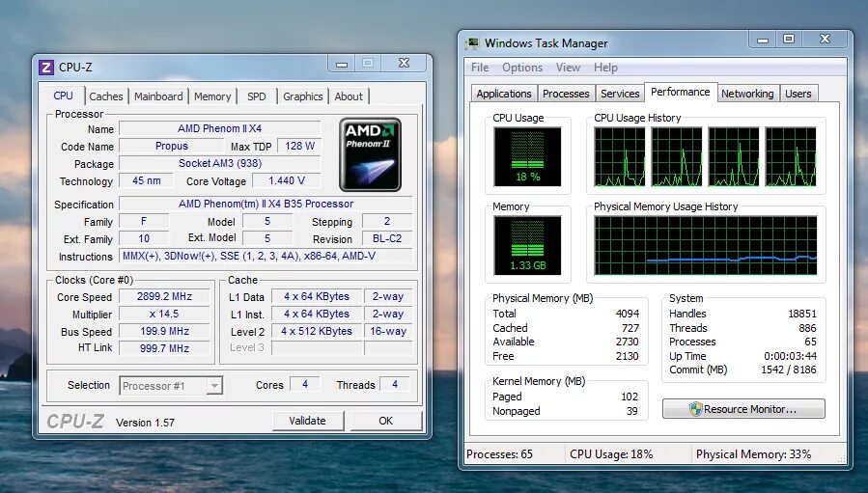
Task: Open the Mainboard tab in CPU-Z
Action: click(158, 96)
